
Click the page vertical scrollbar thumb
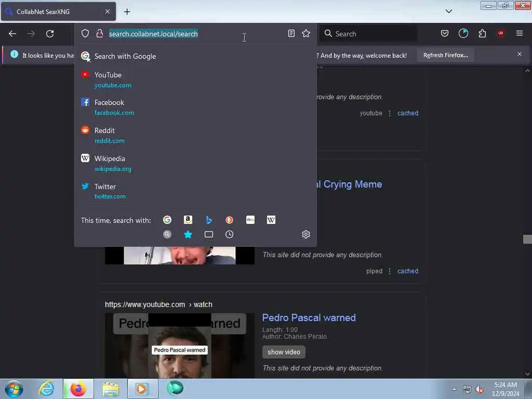[527, 239]
